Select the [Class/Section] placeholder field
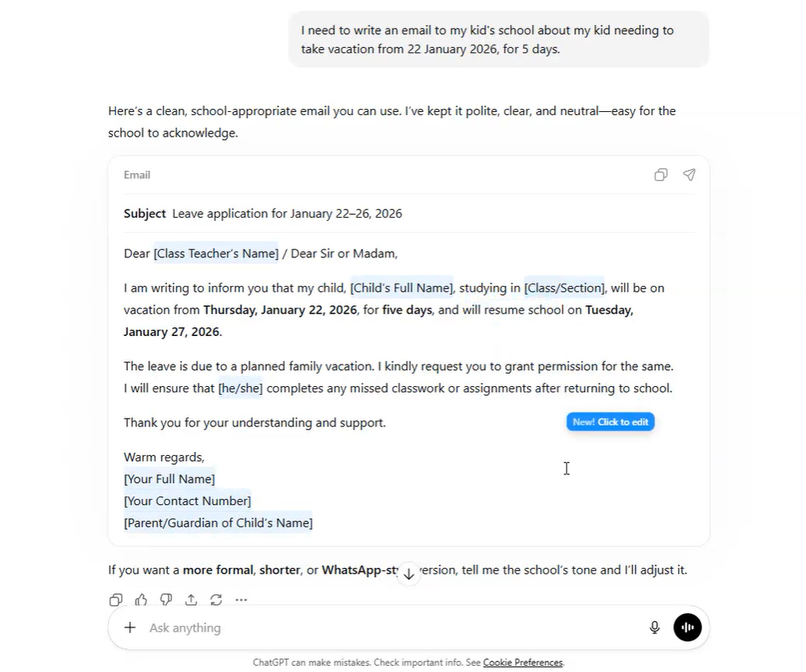 point(564,288)
